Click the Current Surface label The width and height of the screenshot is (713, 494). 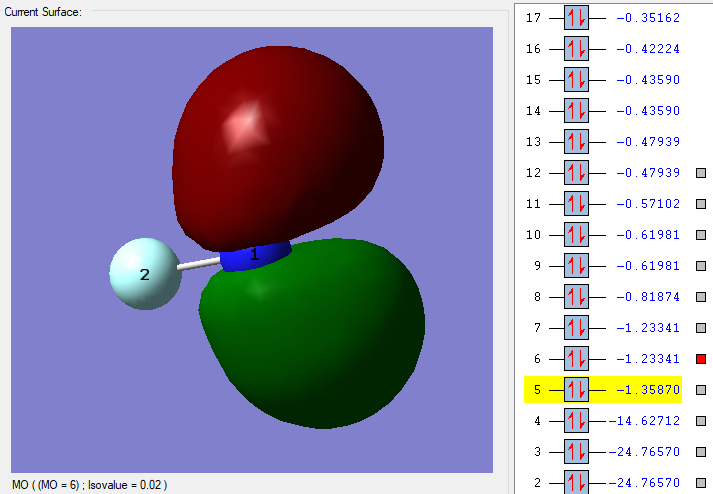coord(43,12)
